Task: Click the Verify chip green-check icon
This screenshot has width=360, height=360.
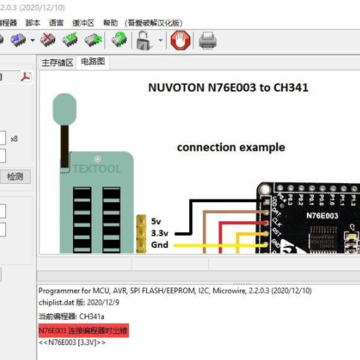Action: [70, 40]
